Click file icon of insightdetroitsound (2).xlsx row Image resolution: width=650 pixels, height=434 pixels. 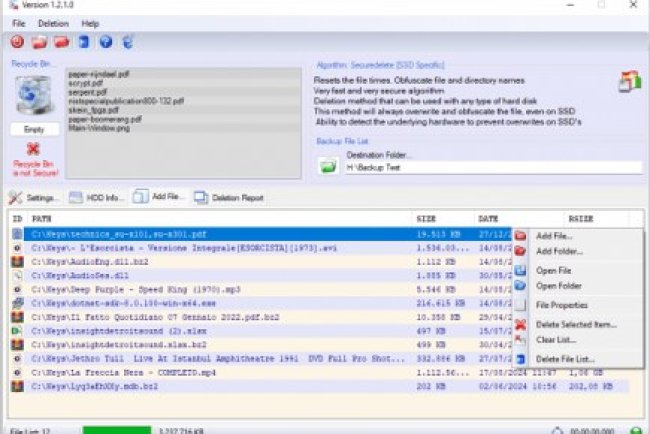(x=17, y=331)
